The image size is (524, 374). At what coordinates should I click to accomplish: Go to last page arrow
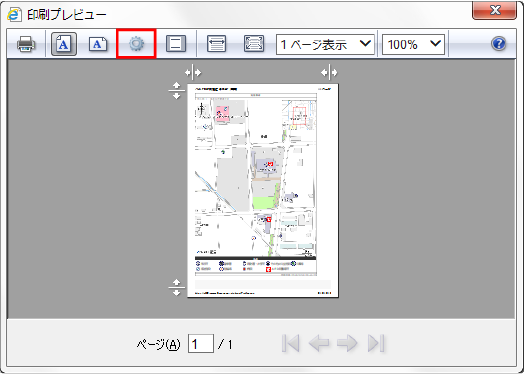[376, 343]
